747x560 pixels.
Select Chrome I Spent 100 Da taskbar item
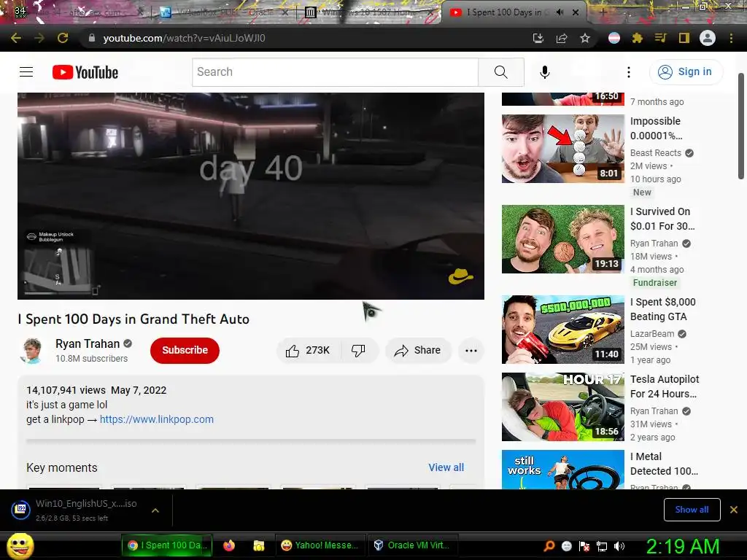click(x=168, y=545)
